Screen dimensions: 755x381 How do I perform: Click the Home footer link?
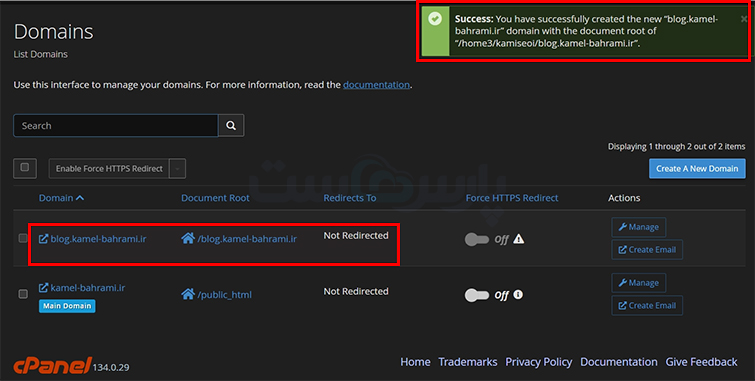click(x=415, y=362)
